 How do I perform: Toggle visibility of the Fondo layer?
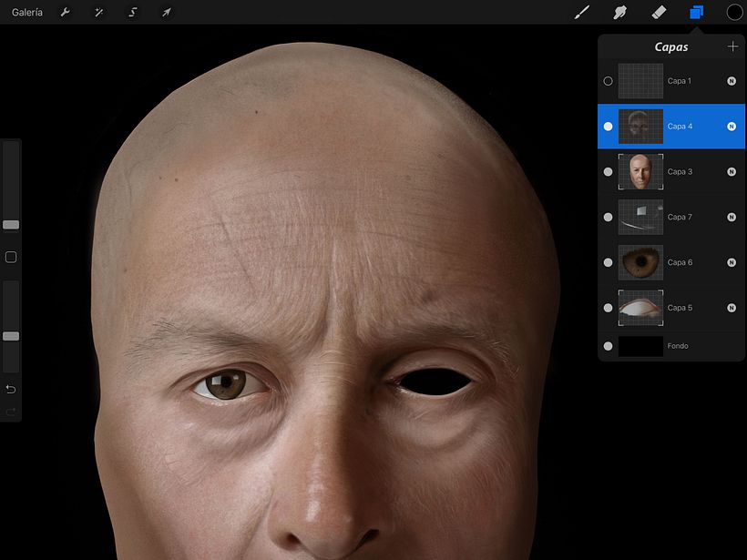click(x=608, y=346)
